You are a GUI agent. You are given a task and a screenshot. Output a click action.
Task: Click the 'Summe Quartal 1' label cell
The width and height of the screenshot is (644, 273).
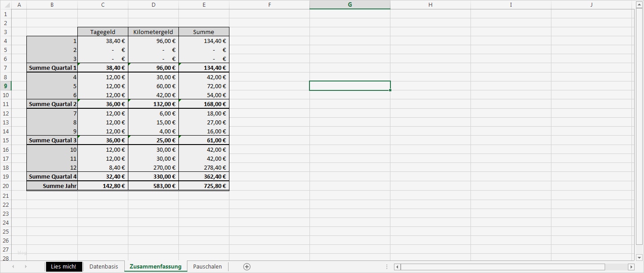[52, 68]
